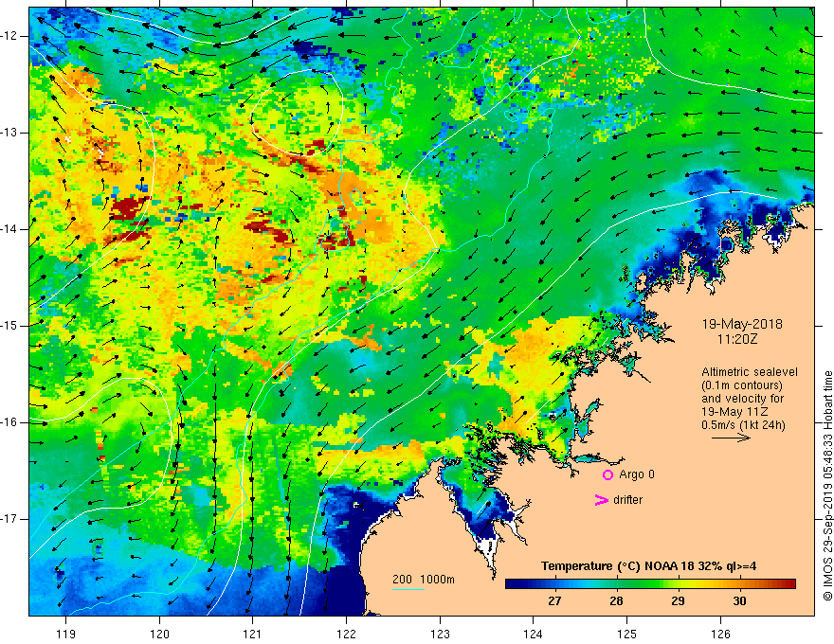Click the magenta Argo circle legend marker

click(607, 475)
